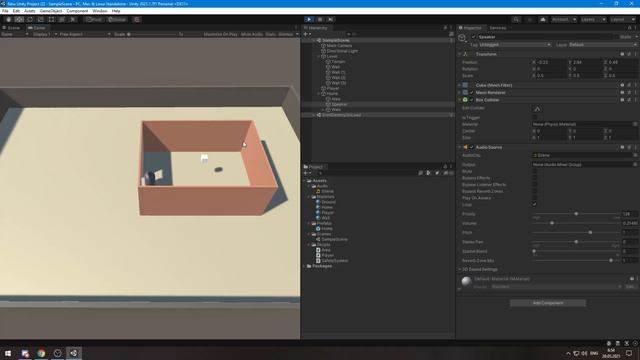Click the Hierarchy create plus button
This screenshot has width=640, height=360.
[x=307, y=34]
